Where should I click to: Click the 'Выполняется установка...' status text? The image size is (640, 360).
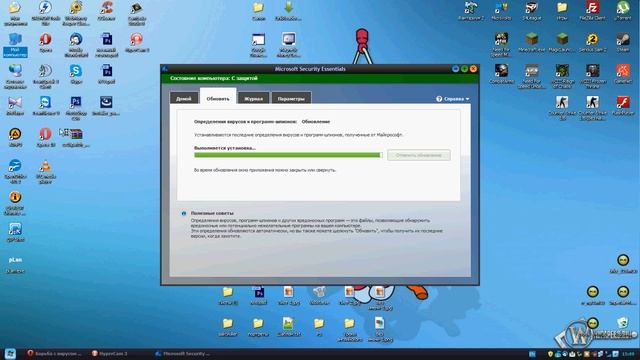[x=225, y=148]
